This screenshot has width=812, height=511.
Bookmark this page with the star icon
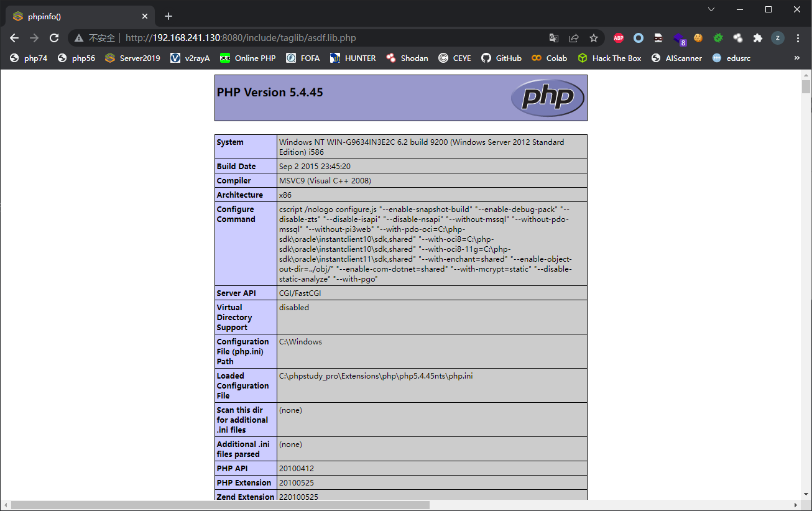tap(593, 38)
